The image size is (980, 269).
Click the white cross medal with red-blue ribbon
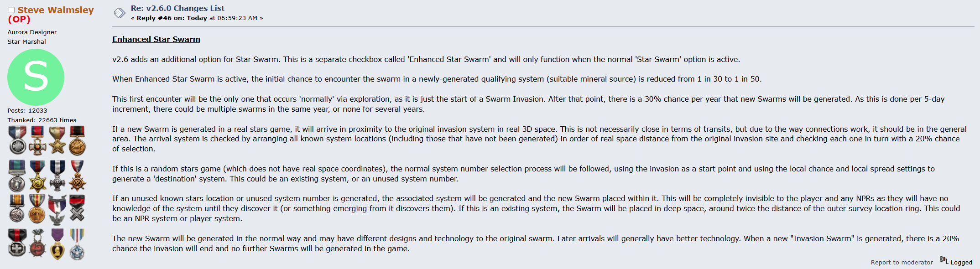pos(37,140)
